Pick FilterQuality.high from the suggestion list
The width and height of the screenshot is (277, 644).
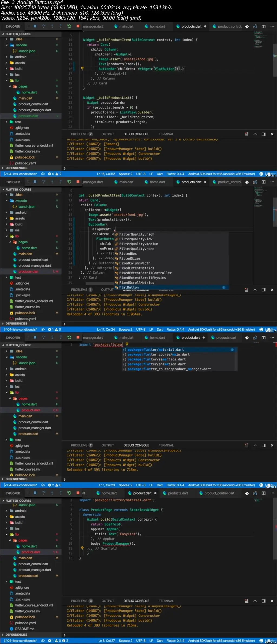click(171, 234)
